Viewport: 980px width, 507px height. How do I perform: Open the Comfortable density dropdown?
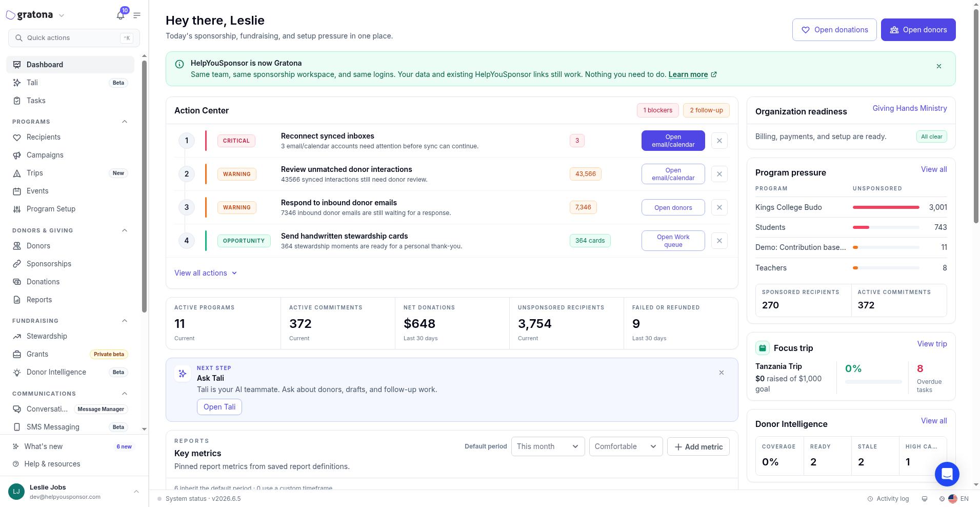626,446
